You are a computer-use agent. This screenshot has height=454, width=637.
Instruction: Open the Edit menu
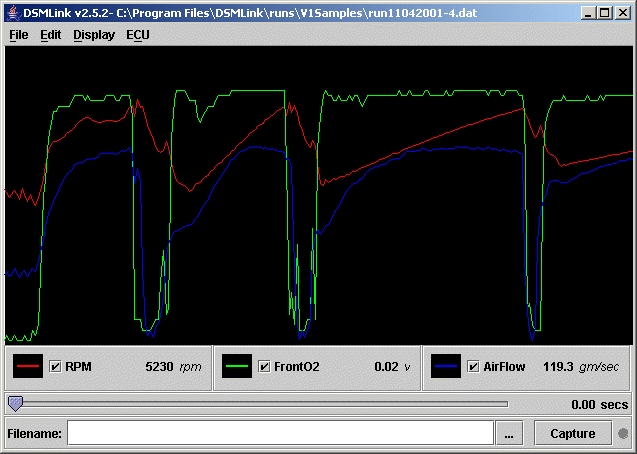pos(50,34)
